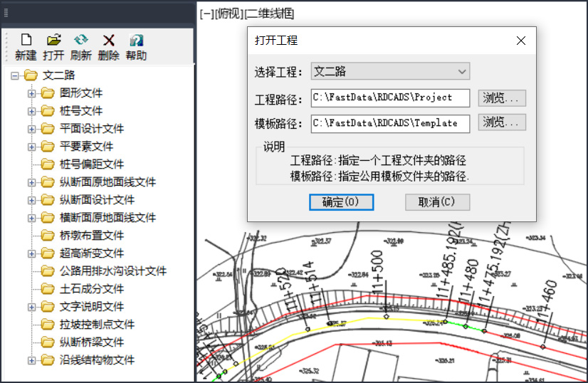Click the 纵断面设计文件 folder icon
Screen dimensions: 588x383
[x=48, y=199]
